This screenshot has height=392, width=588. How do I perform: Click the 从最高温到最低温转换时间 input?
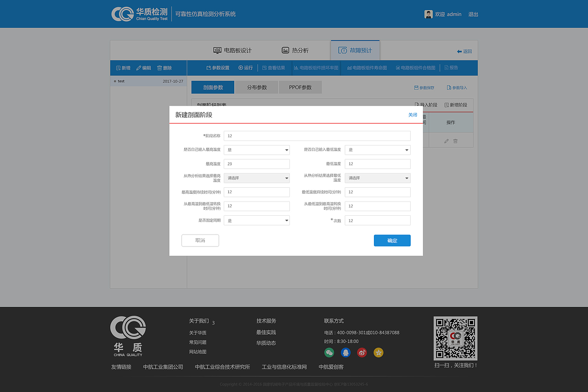257,206
